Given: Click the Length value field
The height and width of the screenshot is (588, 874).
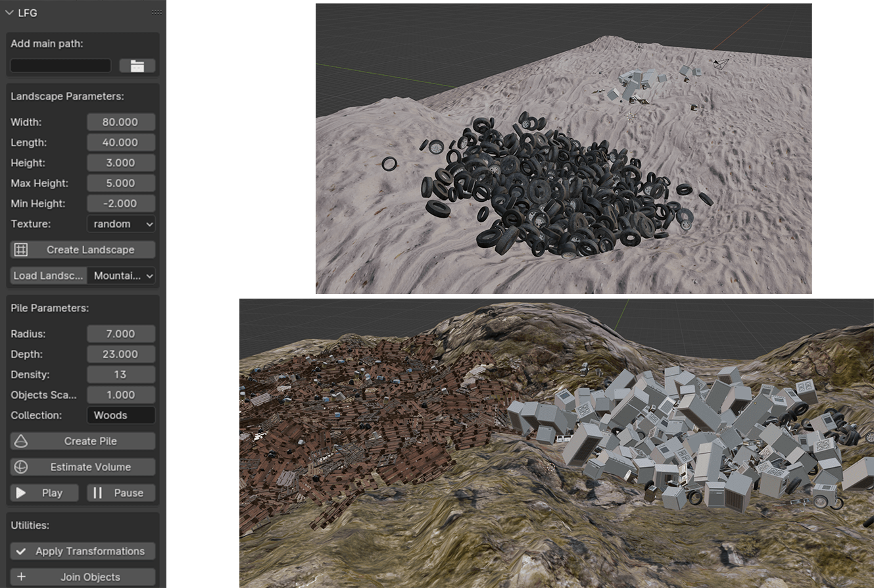Looking at the screenshot, I should (121, 143).
